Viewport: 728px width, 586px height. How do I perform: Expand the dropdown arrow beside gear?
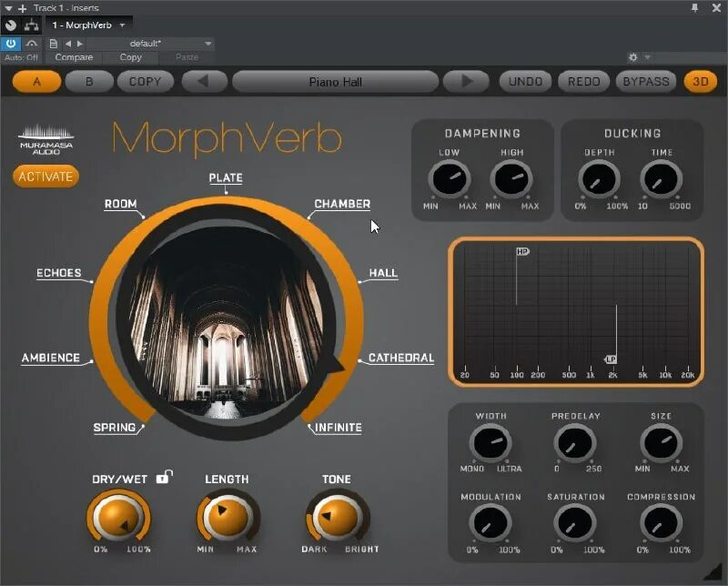coord(647,57)
